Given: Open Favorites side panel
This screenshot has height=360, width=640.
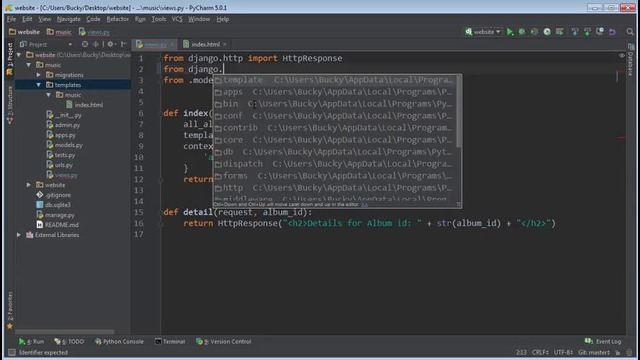Looking at the screenshot, I should coord(10,310).
